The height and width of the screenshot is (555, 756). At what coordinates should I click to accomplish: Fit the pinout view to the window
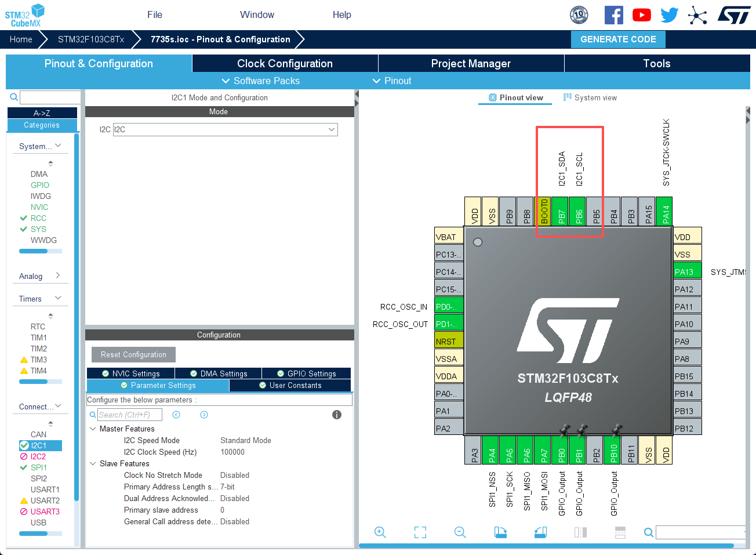tap(420, 532)
